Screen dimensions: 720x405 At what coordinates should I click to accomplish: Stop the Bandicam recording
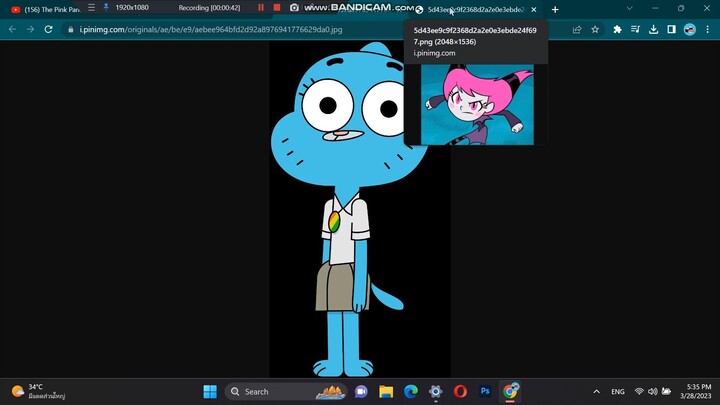click(x=277, y=7)
